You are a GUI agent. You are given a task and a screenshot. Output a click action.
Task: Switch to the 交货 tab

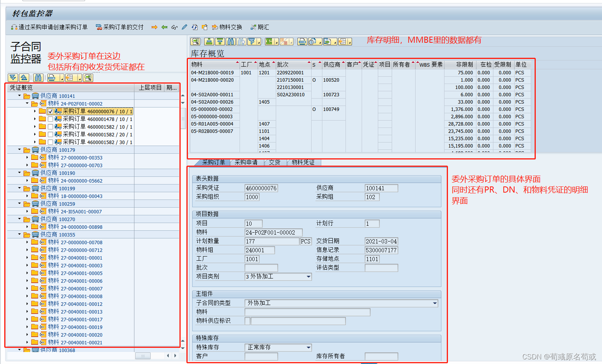[274, 162]
